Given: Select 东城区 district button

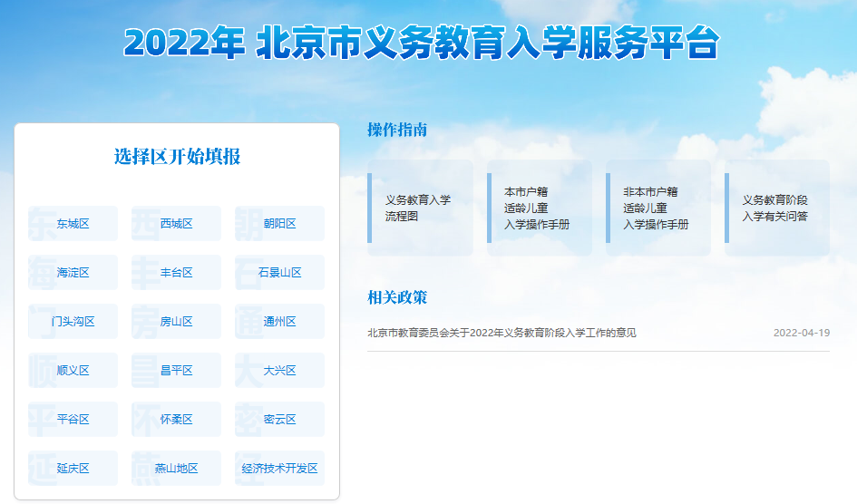Looking at the screenshot, I should tap(73, 223).
